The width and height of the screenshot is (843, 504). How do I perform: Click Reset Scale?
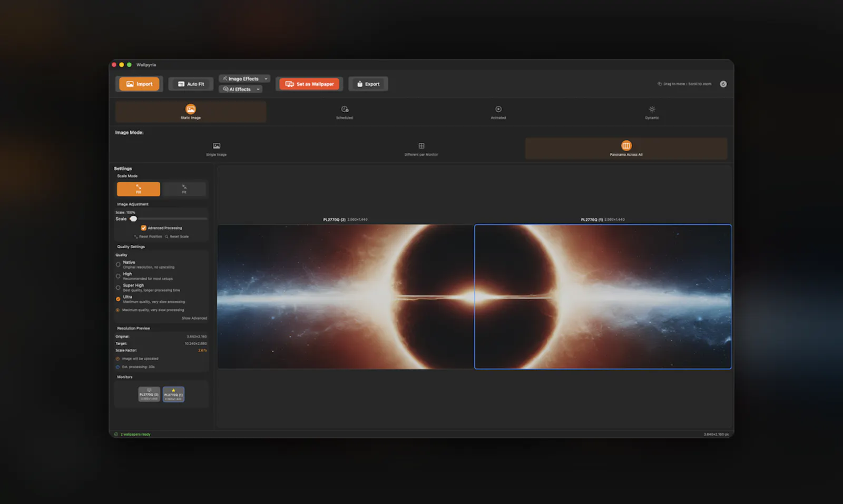(177, 236)
